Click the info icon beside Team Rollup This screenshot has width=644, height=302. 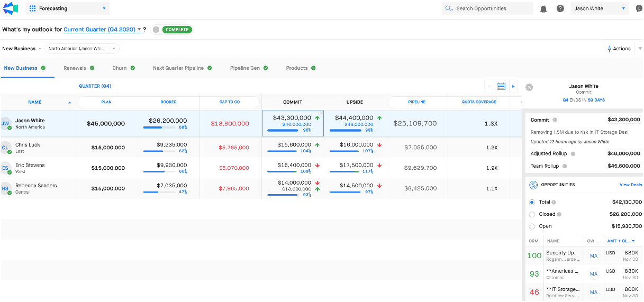pyautogui.click(x=564, y=166)
